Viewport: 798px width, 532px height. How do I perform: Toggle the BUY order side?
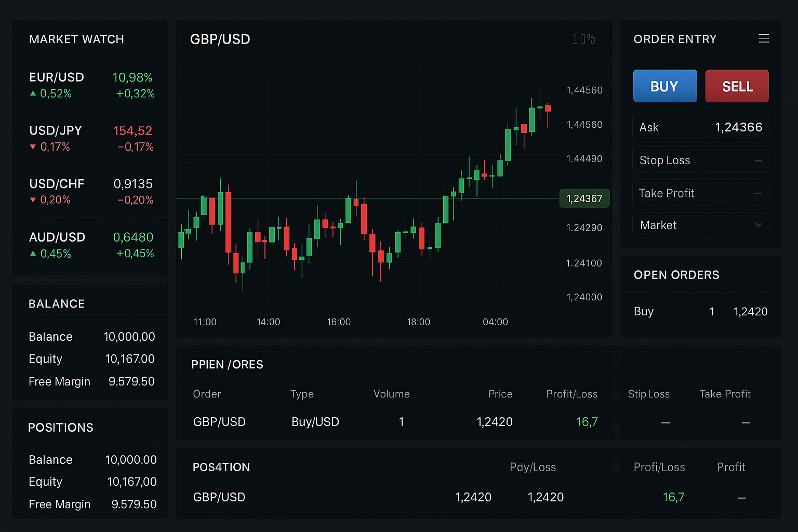coord(665,86)
